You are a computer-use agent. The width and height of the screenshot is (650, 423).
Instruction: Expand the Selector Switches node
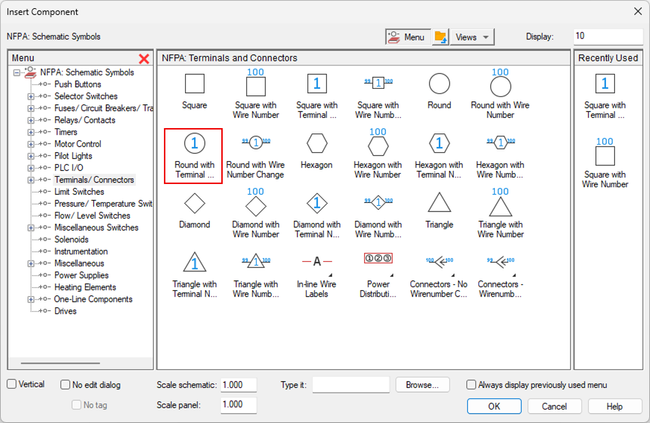click(x=31, y=97)
